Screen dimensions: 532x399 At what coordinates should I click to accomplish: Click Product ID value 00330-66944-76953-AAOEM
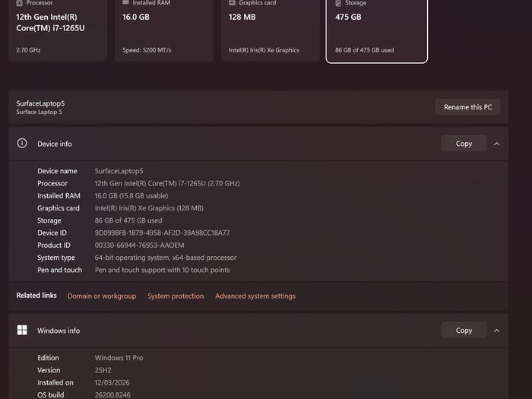139,245
